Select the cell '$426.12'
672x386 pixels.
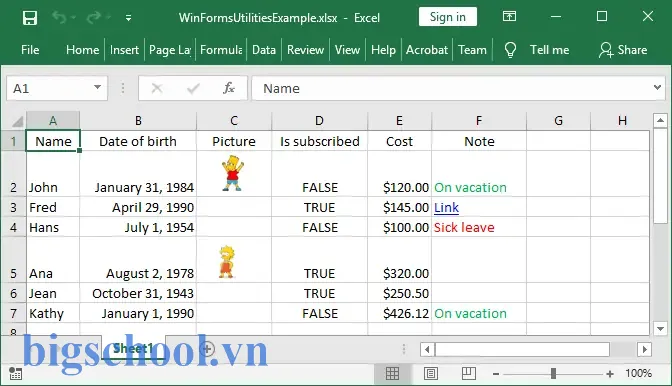(x=399, y=313)
